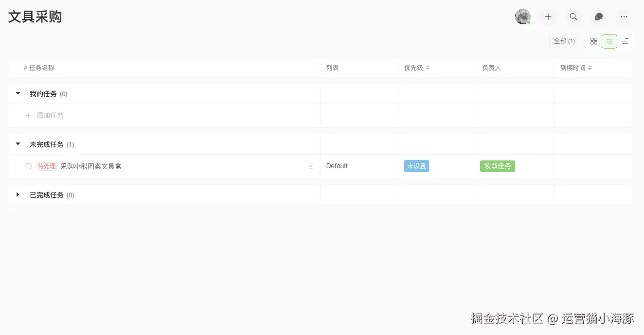Click the 优先级 column header label
The height and width of the screenshot is (335, 644).
coord(413,68)
